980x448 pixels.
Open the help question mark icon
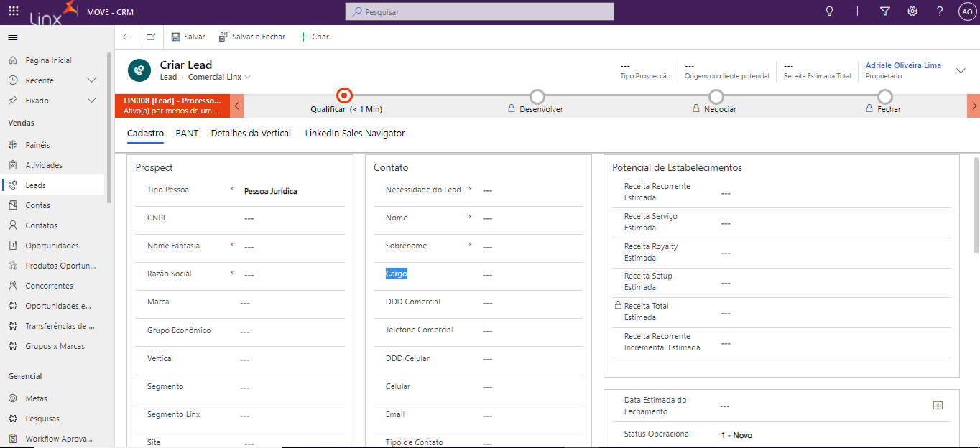tap(940, 11)
